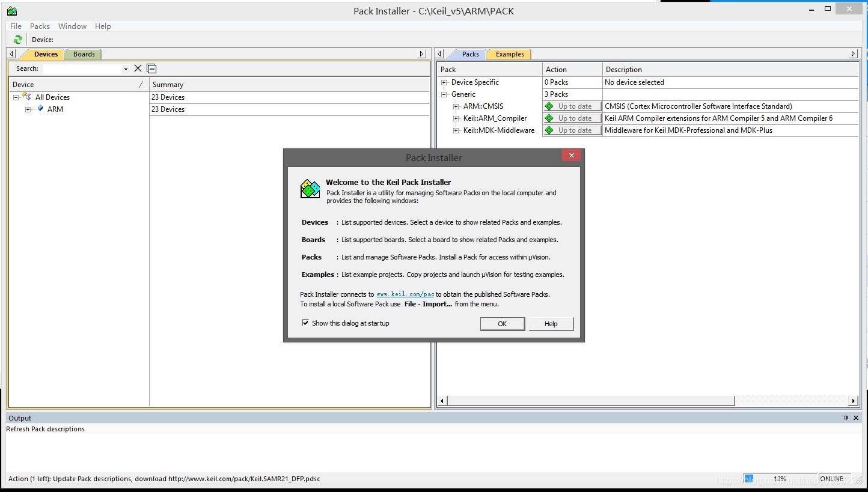The image size is (868, 492).
Task: Open the Window menu
Action: coord(72,26)
